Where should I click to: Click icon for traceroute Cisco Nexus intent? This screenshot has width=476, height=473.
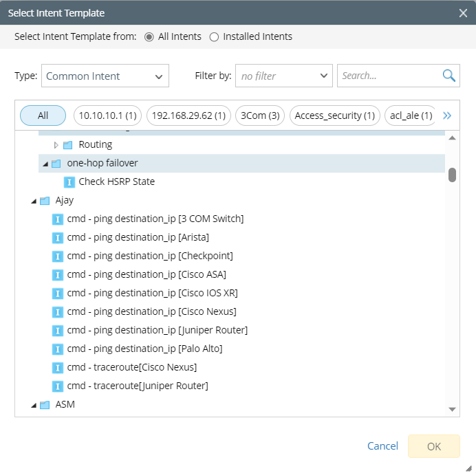58,368
